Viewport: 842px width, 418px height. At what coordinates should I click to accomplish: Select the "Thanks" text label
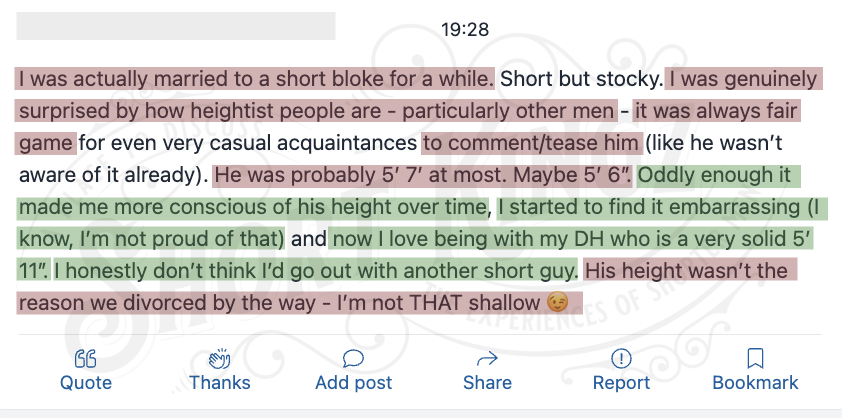219,383
